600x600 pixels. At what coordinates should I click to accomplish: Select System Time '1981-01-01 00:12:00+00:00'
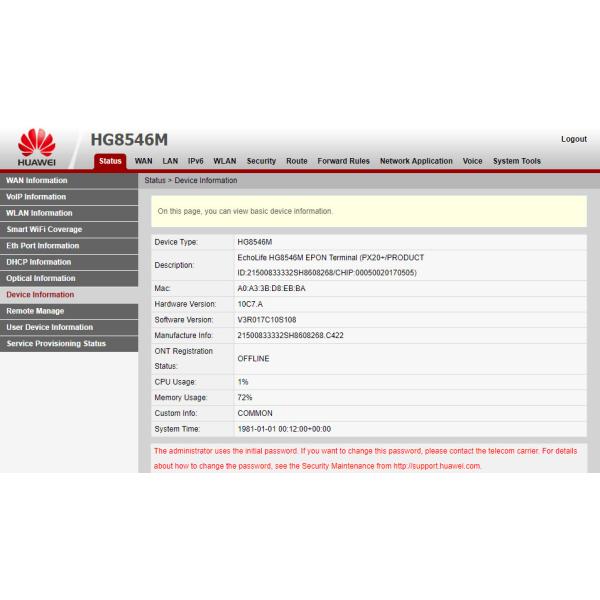[284, 429]
